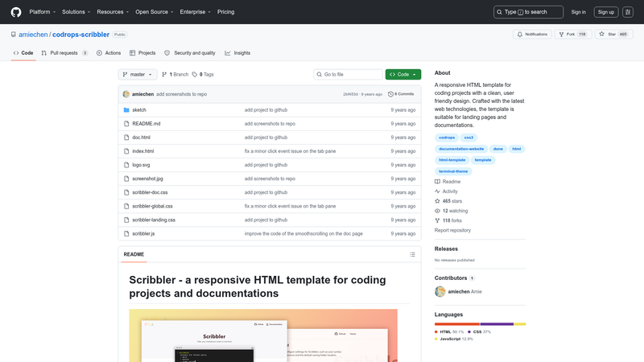
Task: Open codrops-scribbler repository name link
Action: point(81,35)
